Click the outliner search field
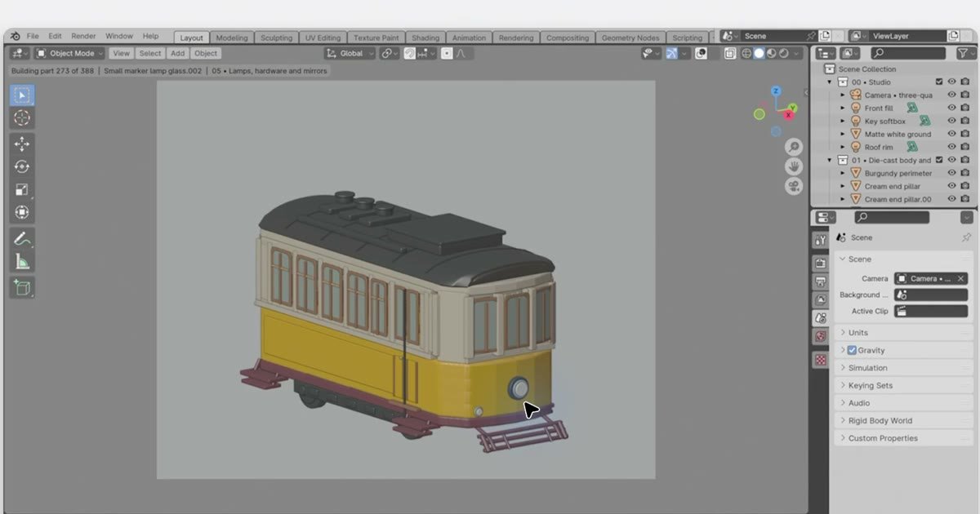The height and width of the screenshot is (514, 980). pyautogui.click(x=907, y=53)
